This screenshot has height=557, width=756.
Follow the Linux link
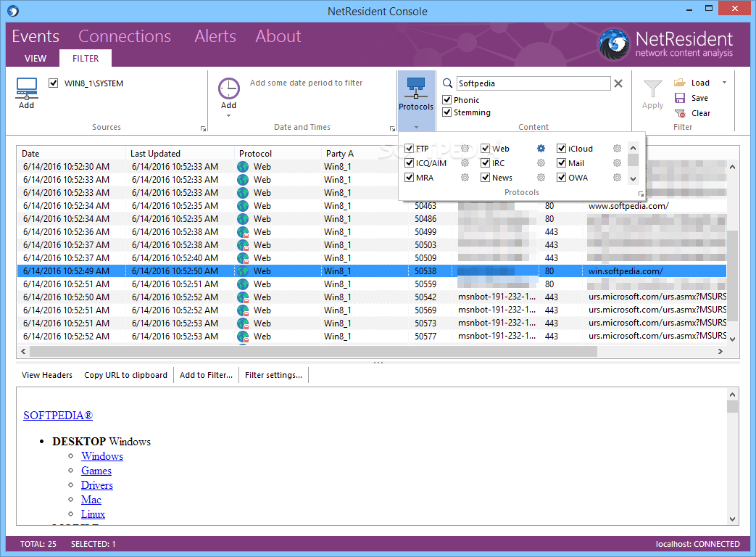93,514
